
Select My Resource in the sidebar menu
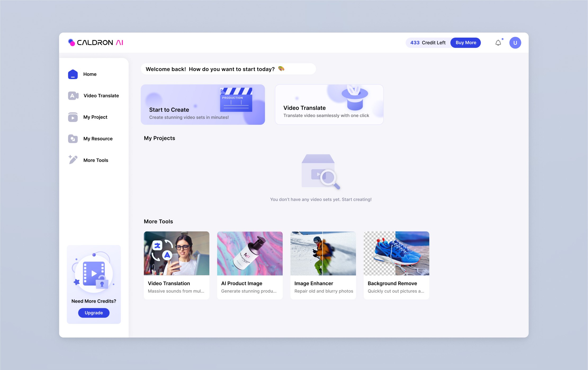[x=98, y=139]
